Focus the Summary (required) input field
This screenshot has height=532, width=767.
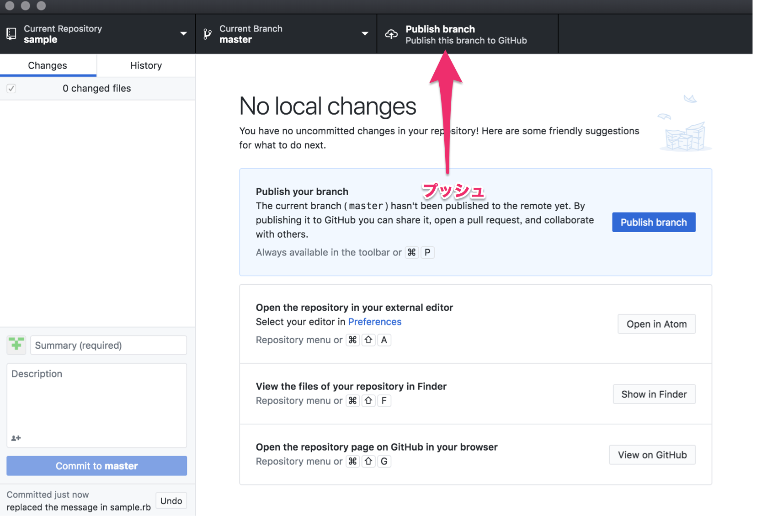(x=108, y=345)
